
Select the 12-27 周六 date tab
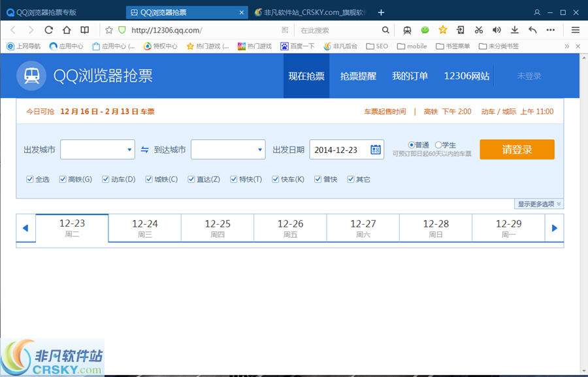tap(363, 228)
